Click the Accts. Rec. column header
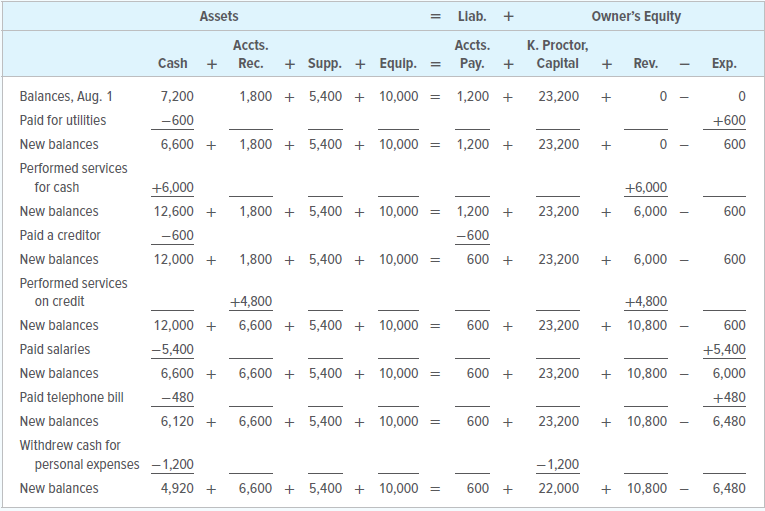Viewport: 765px width, 511px height. [x=250, y=55]
